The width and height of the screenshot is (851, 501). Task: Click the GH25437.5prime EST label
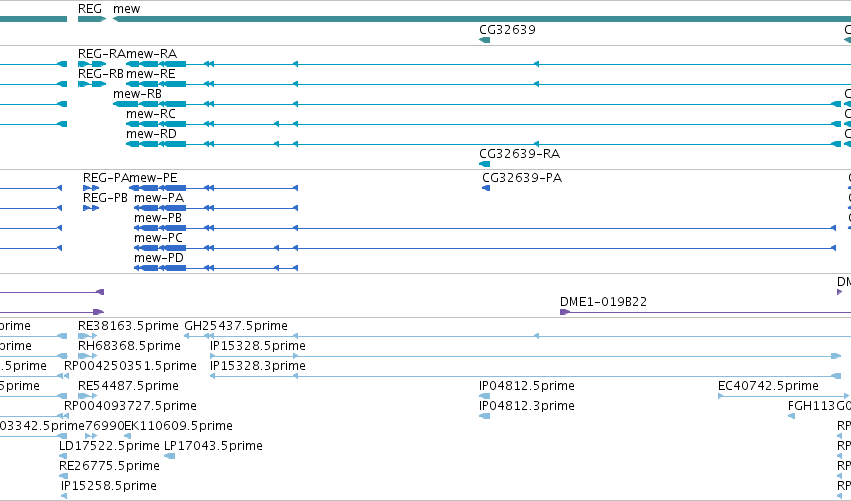coord(236,326)
